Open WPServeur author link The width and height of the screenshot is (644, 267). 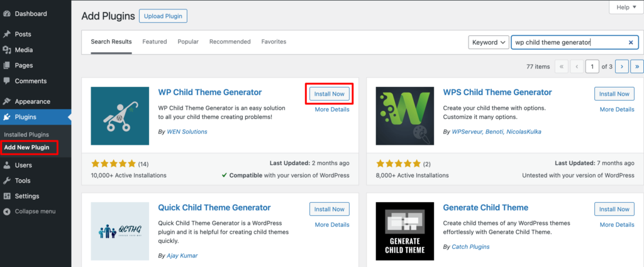[466, 132]
